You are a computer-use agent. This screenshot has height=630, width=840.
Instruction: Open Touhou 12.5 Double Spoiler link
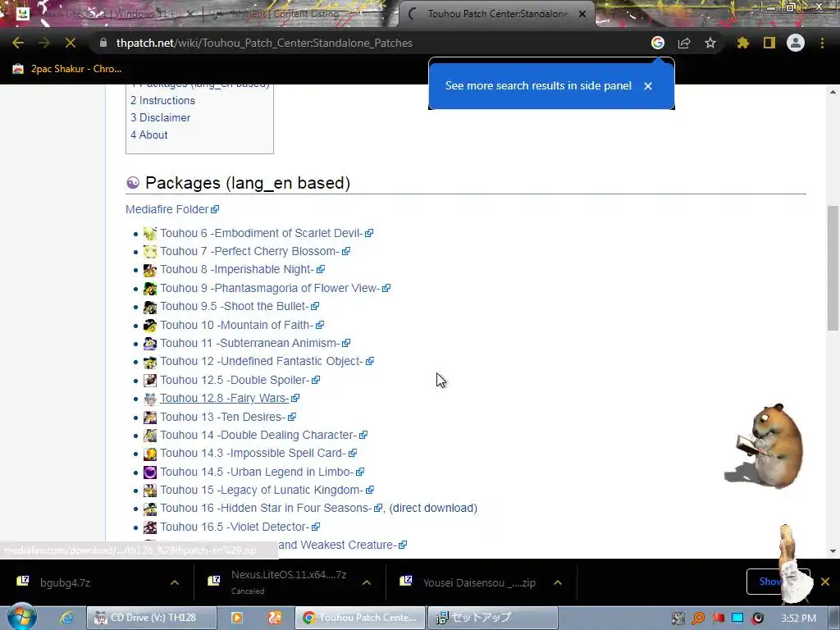point(240,380)
